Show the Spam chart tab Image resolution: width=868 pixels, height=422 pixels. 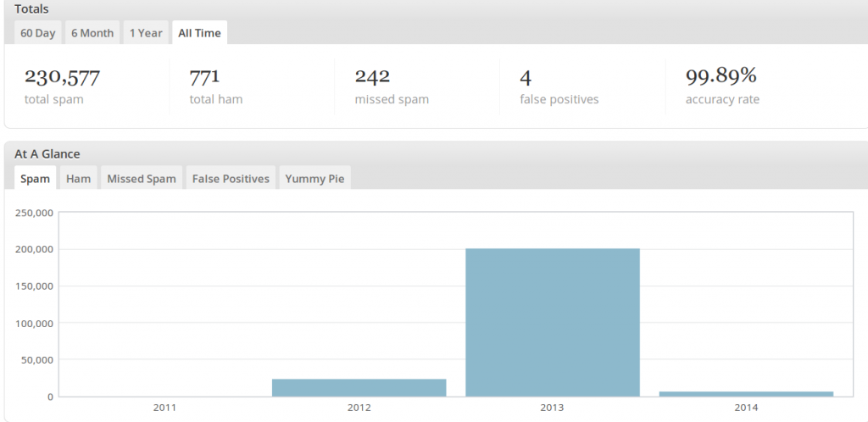(x=35, y=178)
